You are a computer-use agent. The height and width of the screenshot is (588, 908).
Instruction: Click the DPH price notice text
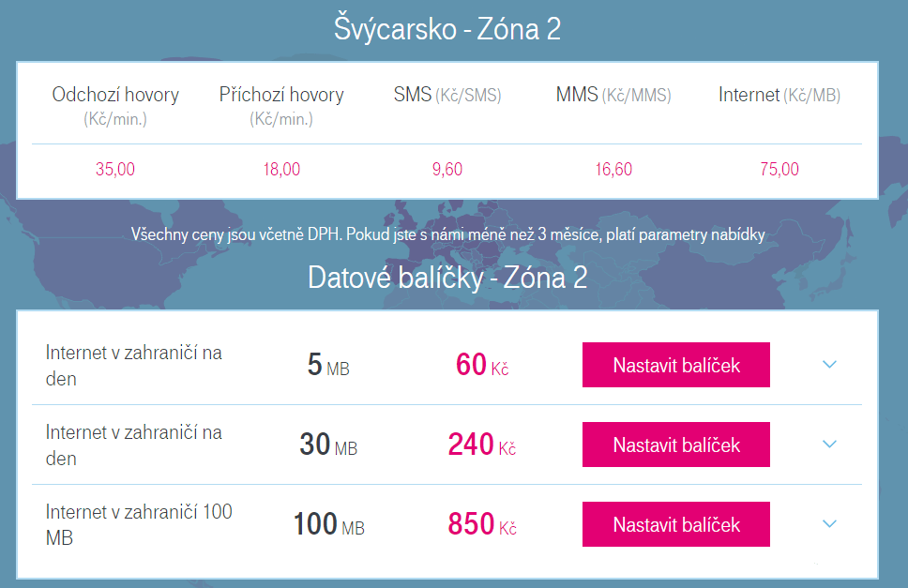point(447,234)
